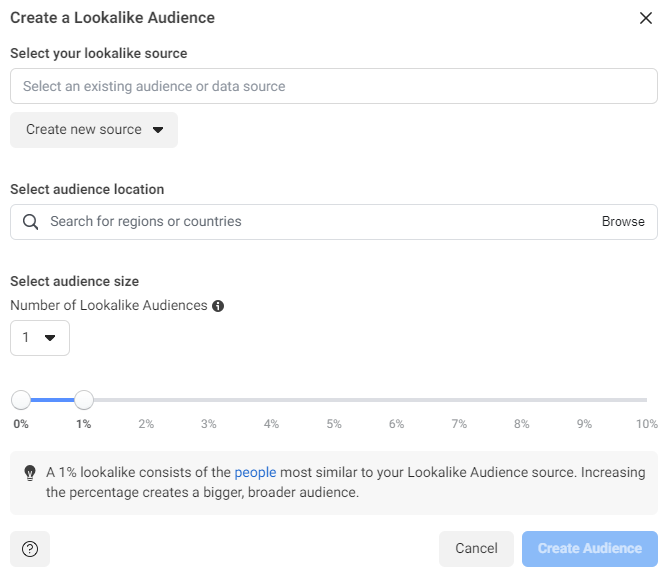Click the lightbulb tip icon
The width and height of the screenshot is (671, 573).
click(x=30, y=472)
